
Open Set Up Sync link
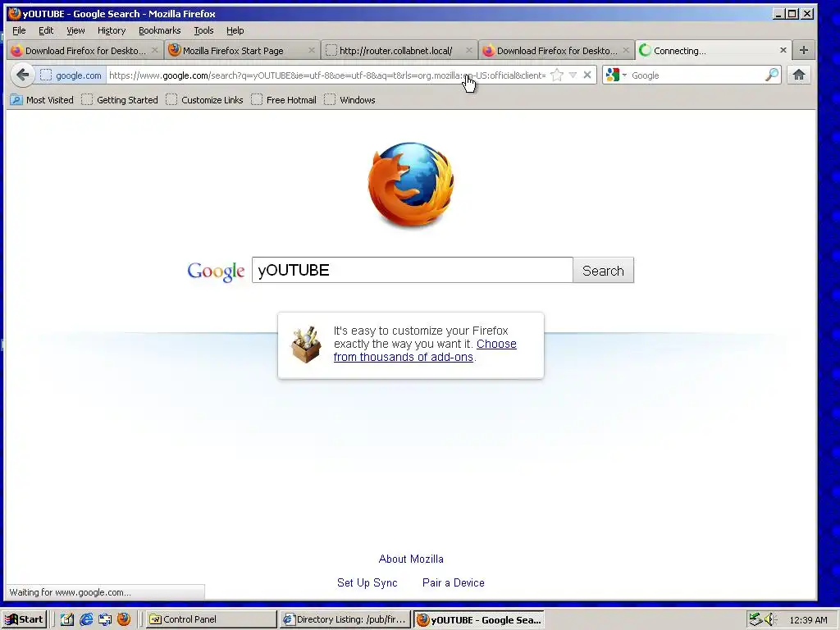coord(367,582)
